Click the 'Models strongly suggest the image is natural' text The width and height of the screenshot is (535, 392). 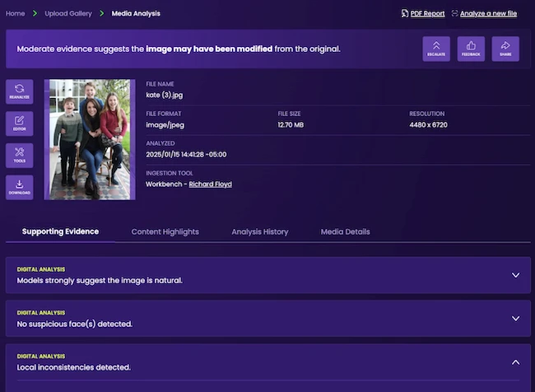click(100, 280)
